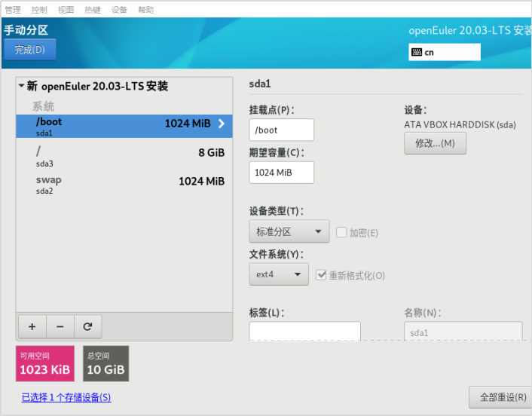Open the 控制 menu
The width and height of the screenshot is (532, 416).
(x=39, y=10)
